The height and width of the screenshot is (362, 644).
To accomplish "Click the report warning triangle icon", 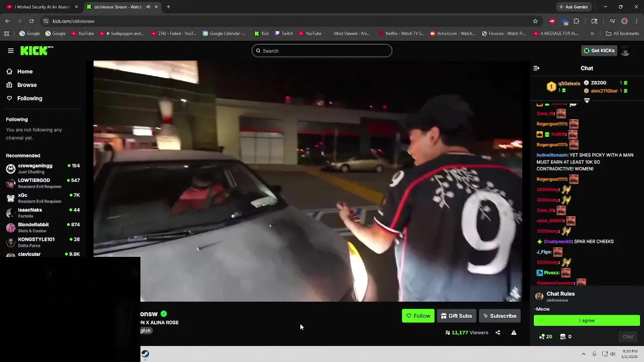I will (514, 332).
